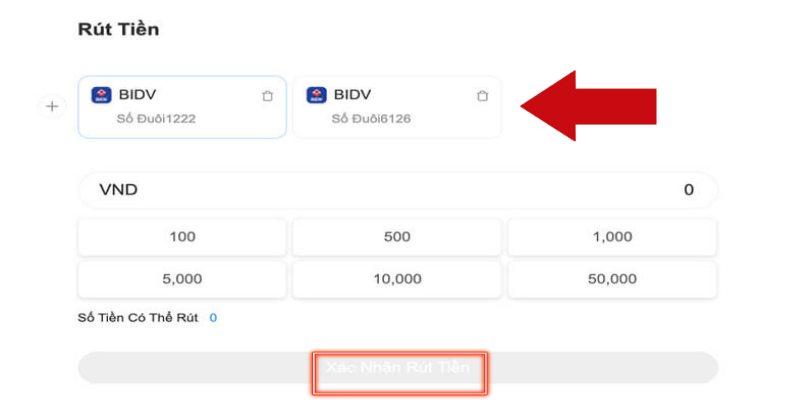Select the BIDV card with Số Đuôi6126
The image size is (800, 400).
397,107
